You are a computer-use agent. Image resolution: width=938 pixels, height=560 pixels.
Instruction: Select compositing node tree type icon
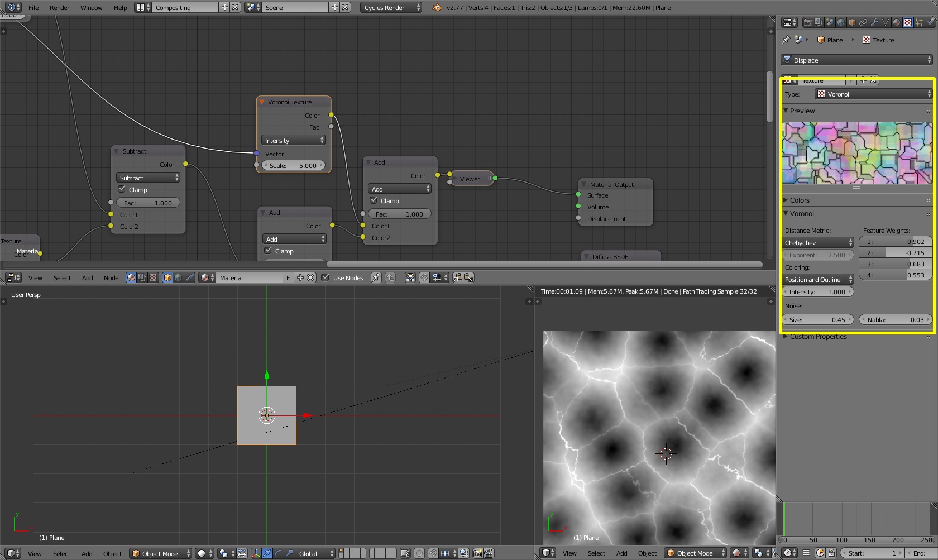[142, 277]
